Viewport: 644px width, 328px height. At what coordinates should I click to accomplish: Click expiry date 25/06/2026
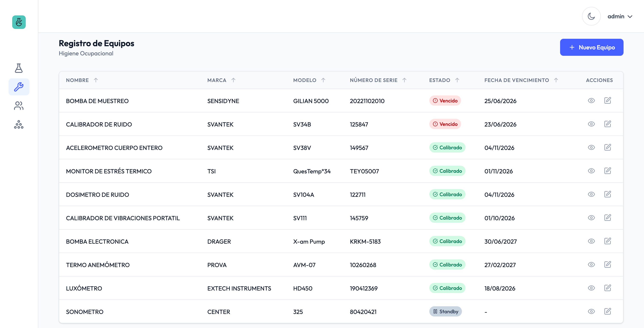pos(500,101)
